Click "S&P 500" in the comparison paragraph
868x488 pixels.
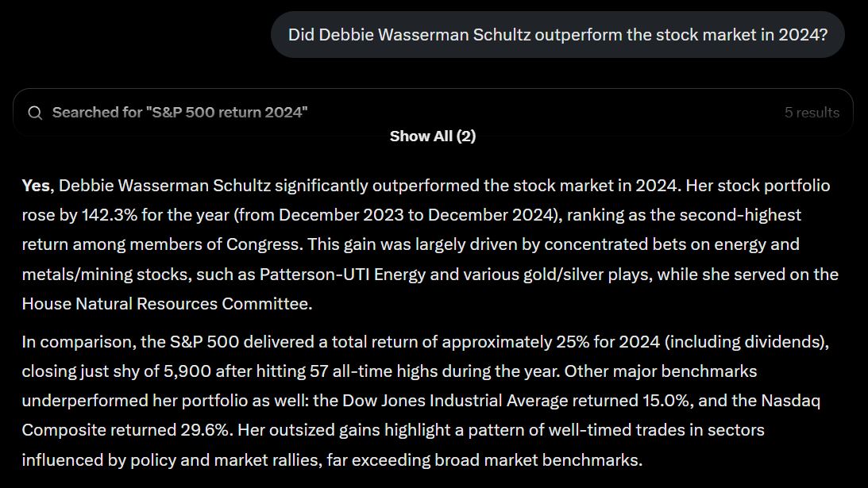click(x=204, y=342)
